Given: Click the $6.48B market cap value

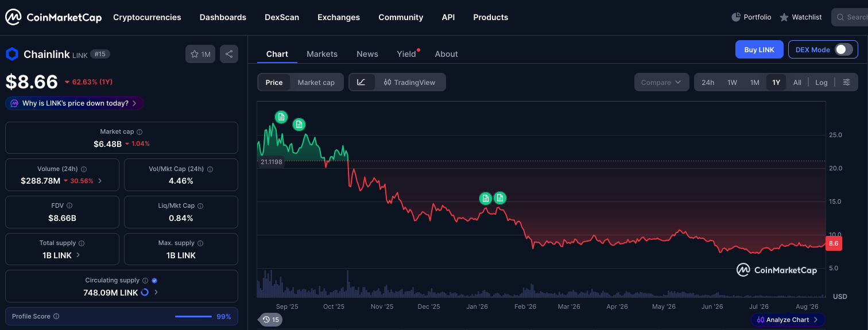Looking at the screenshot, I should (x=107, y=143).
